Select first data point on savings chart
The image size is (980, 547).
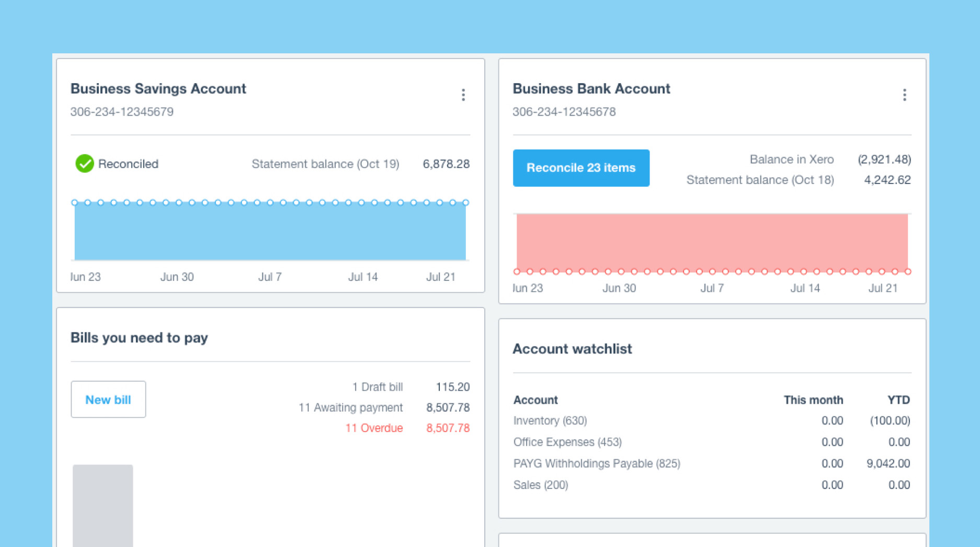74,202
